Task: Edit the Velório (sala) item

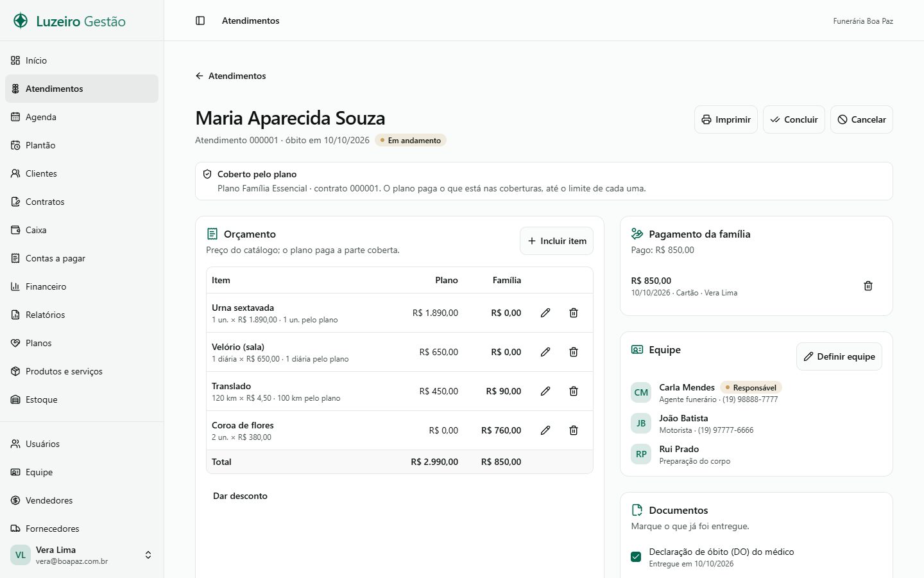Action: [545, 352]
